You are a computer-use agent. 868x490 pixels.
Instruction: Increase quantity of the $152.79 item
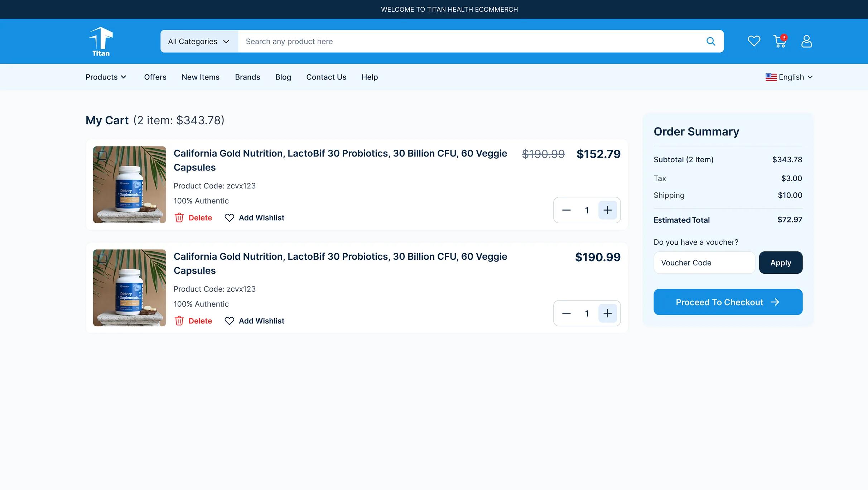click(608, 210)
